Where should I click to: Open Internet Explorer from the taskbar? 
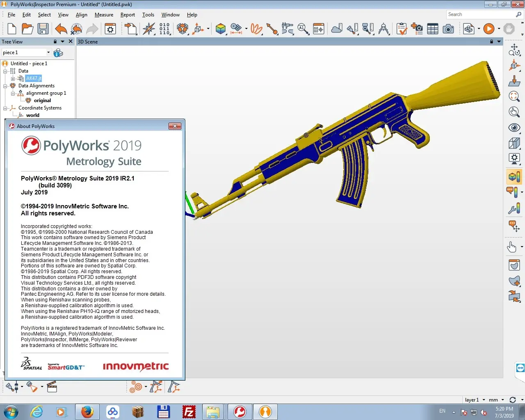point(36,411)
